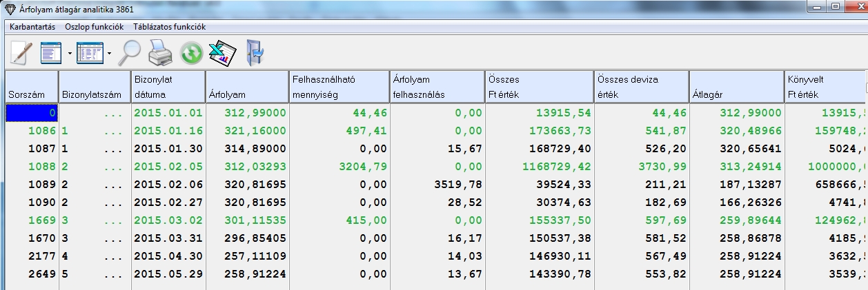Exit via the door icon
868x290 pixels.
click(x=255, y=53)
